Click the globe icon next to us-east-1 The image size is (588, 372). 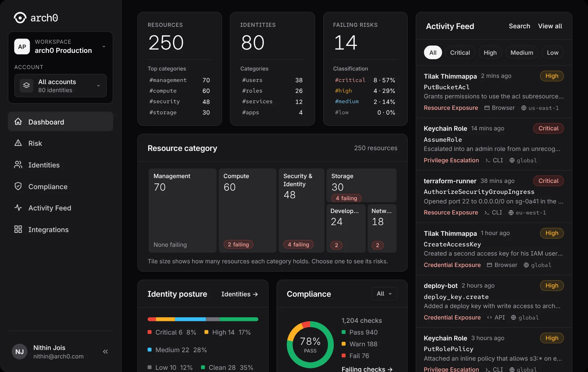coord(524,108)
